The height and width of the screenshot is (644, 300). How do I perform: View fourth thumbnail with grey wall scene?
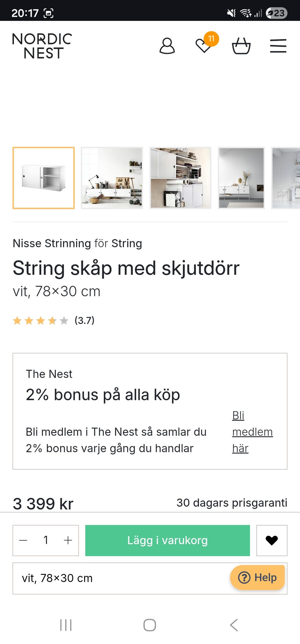coord(241,178)
